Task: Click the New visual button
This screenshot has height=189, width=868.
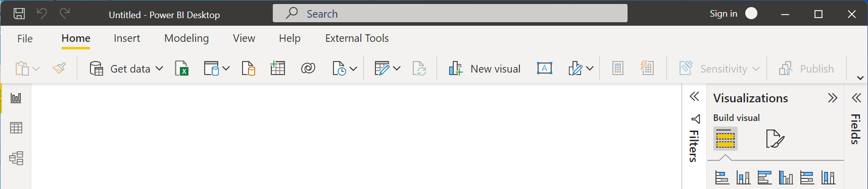Action: point(485,69)
